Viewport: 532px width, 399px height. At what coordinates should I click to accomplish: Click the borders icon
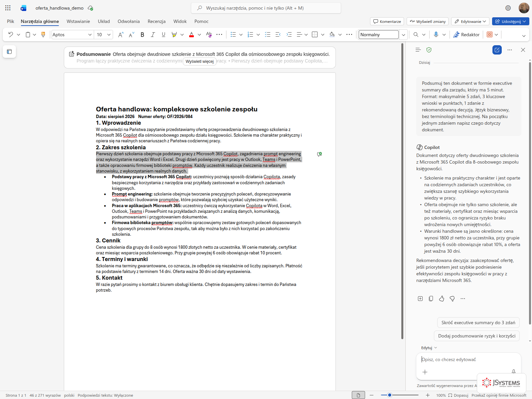315,35
